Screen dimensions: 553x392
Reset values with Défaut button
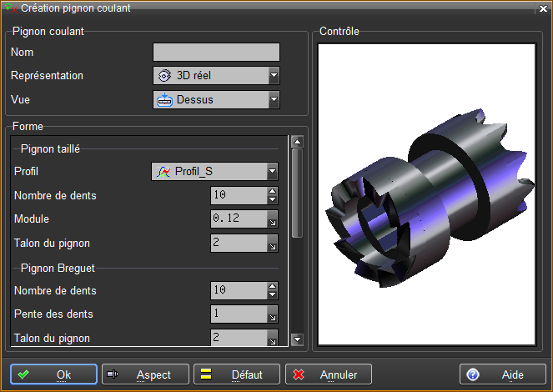(x=237, y=374)
